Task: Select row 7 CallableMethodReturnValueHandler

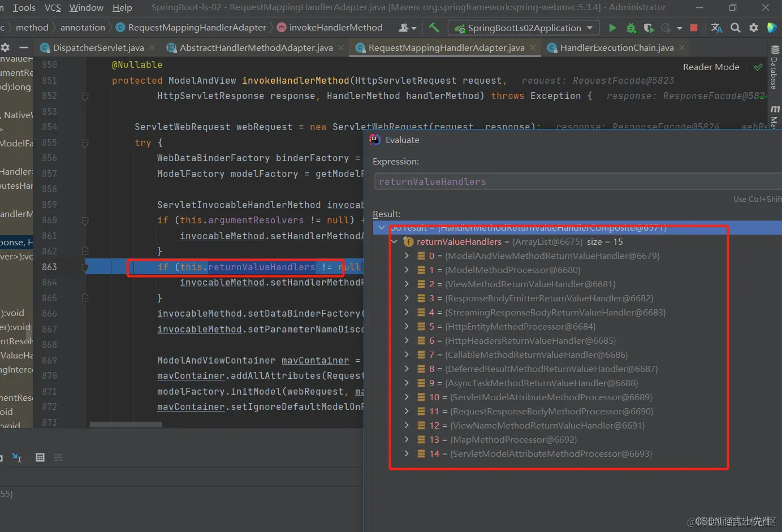Action: click(577, 354)
